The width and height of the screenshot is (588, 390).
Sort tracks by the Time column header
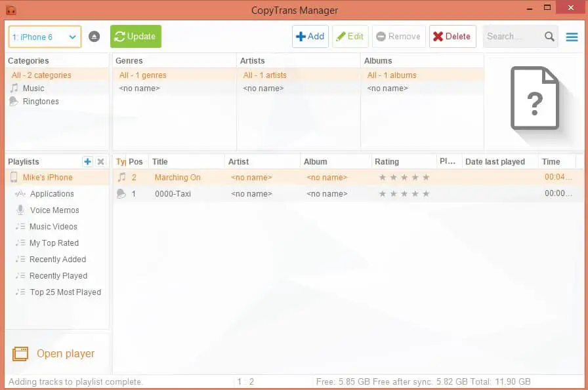click(x=557, y=161)
